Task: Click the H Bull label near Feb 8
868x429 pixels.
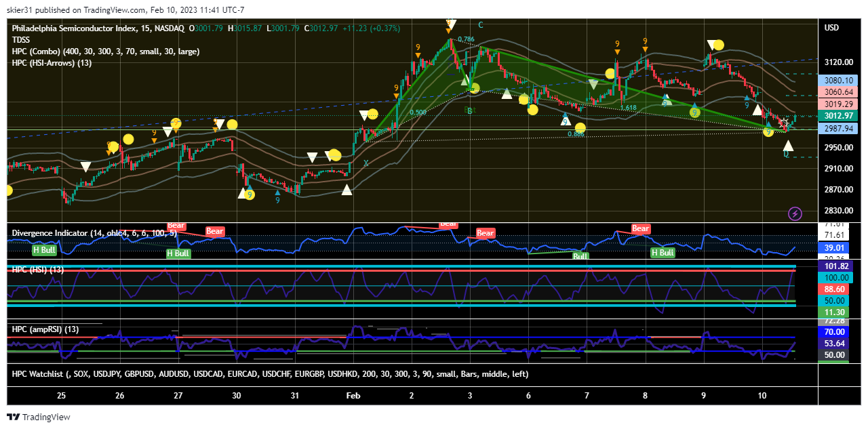Action: click(663, 253)
